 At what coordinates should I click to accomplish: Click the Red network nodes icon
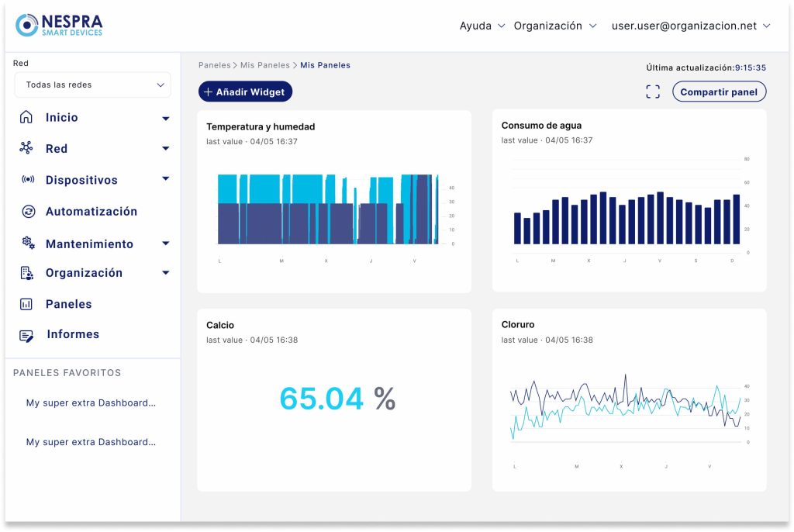click(26, 147)
